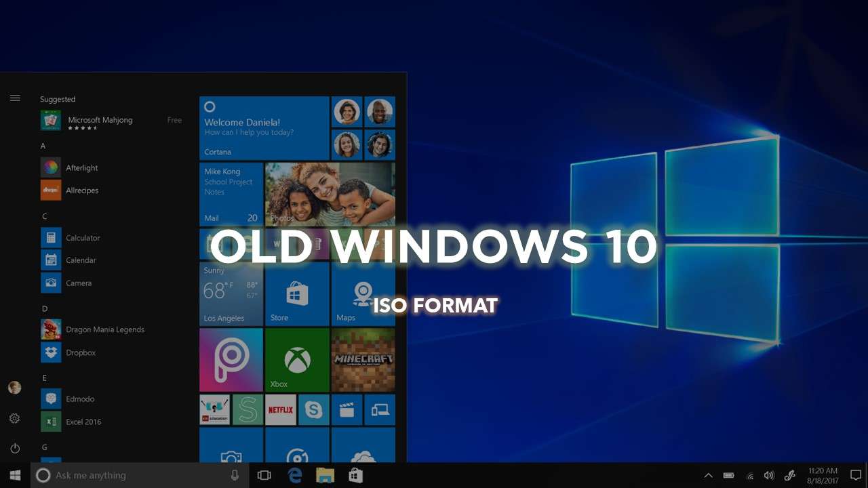Click the battery icon in system tray

729,476
